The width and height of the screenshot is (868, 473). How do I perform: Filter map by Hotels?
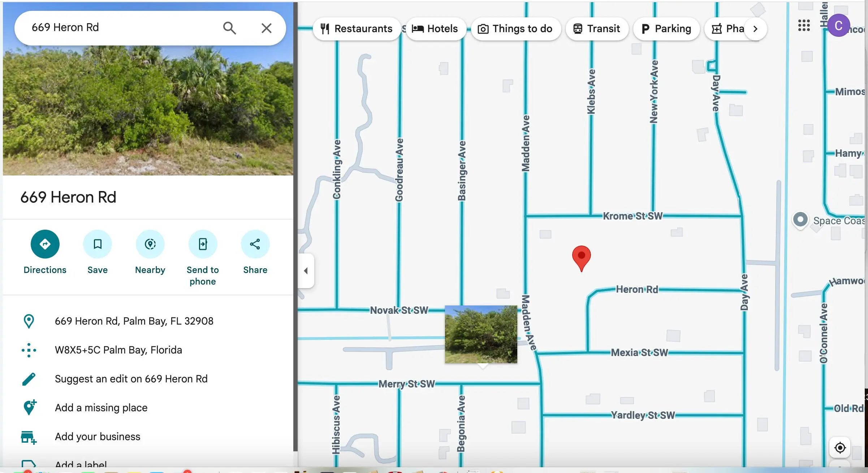point(435,29)
